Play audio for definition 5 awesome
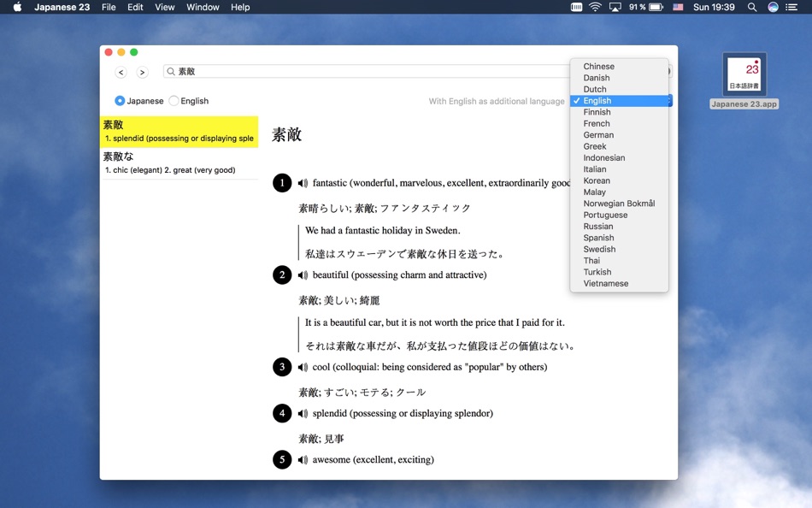The image size is (812, 508). point(303,460)
